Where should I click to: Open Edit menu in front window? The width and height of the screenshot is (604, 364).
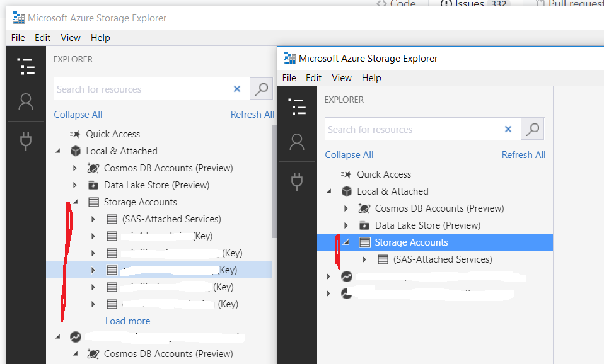click(313, 78)
